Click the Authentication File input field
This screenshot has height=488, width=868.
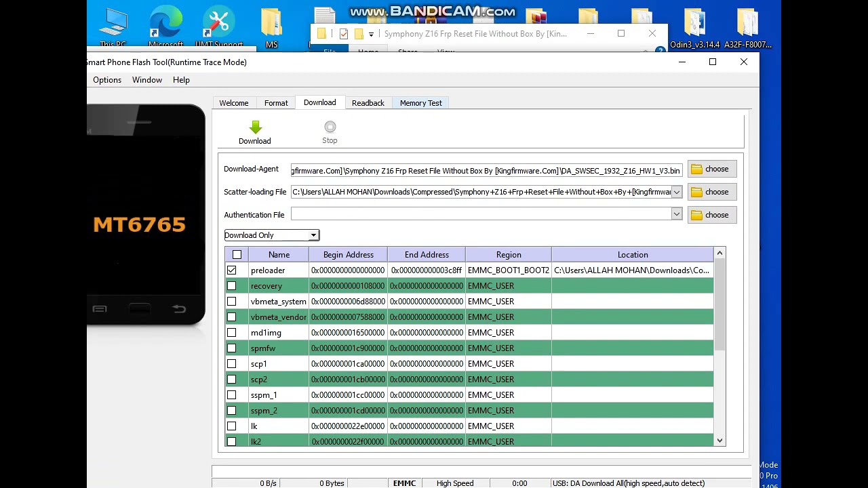(481, 215)
